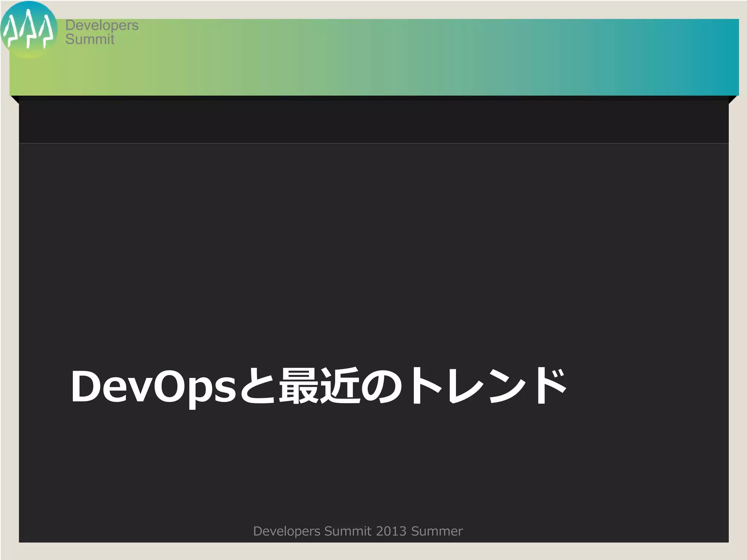
Task: Click the 'Developers Summit' header text
Action: point(102,32)
